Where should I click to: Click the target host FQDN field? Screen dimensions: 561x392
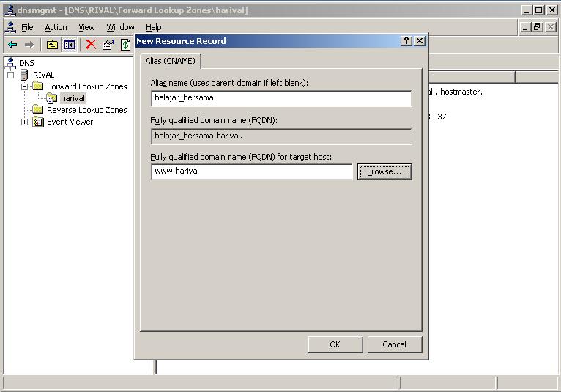click(x=251, y=171)
